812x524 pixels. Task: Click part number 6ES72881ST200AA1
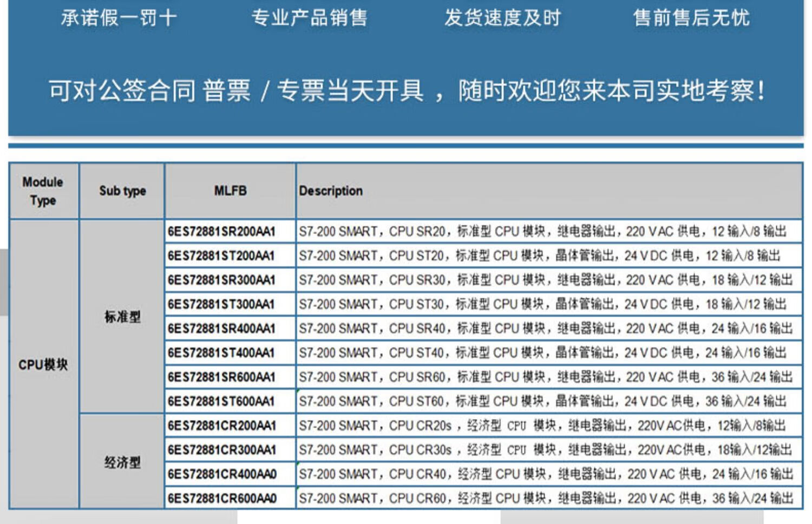pos(221,256)
